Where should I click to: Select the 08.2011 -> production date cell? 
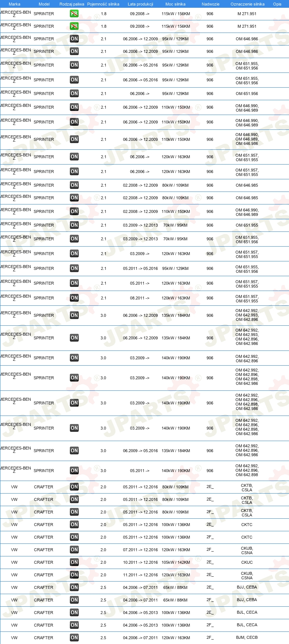[x=140, y=298]
